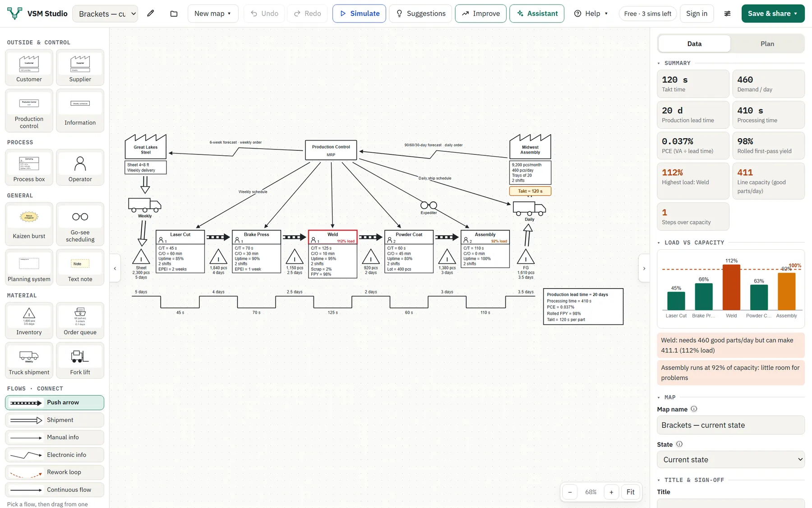Activate the Push arrow flow tool
812x508 pixels.
click(x=55, y=402)
